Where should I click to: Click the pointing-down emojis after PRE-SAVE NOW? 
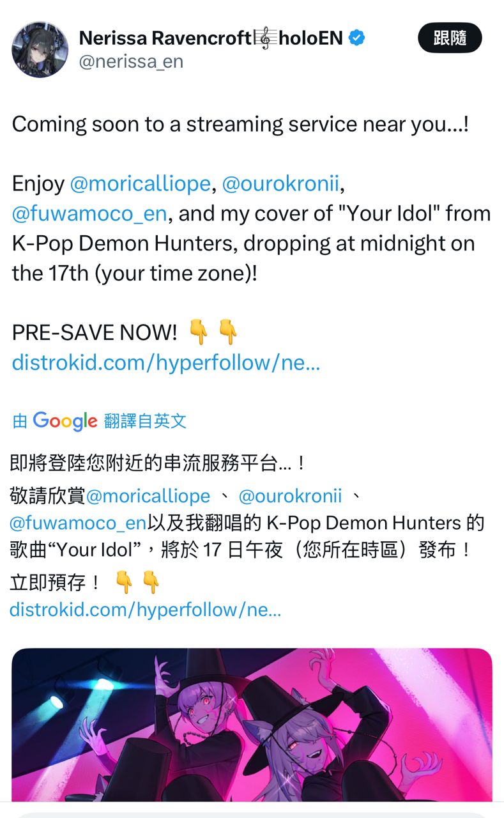pyautogui.click(x=213, y=332)
